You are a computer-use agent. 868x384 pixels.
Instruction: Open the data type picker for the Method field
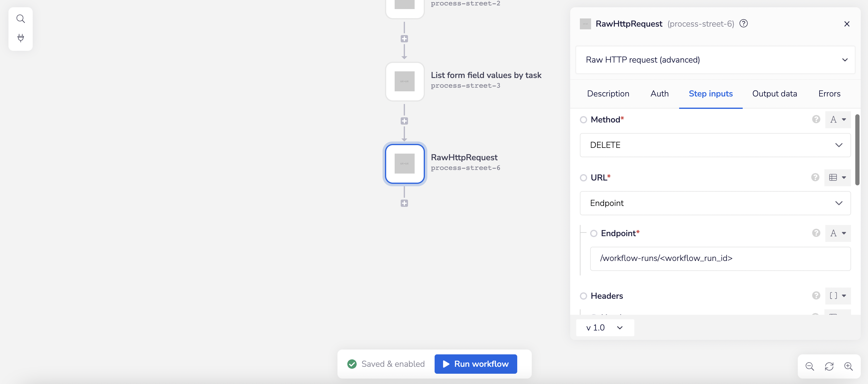point(838,119)
